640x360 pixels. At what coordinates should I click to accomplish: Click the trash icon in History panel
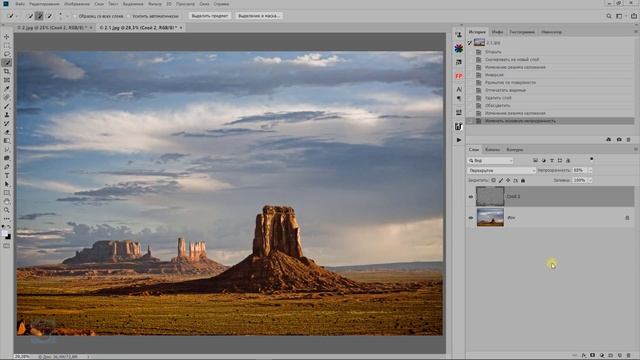629,140
